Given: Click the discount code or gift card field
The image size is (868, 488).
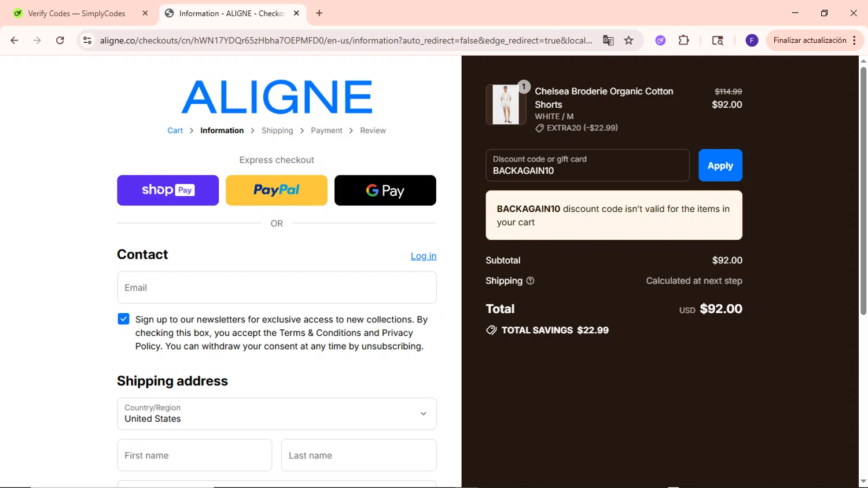Looking at the screenshot, I should (x=587, y=166).
